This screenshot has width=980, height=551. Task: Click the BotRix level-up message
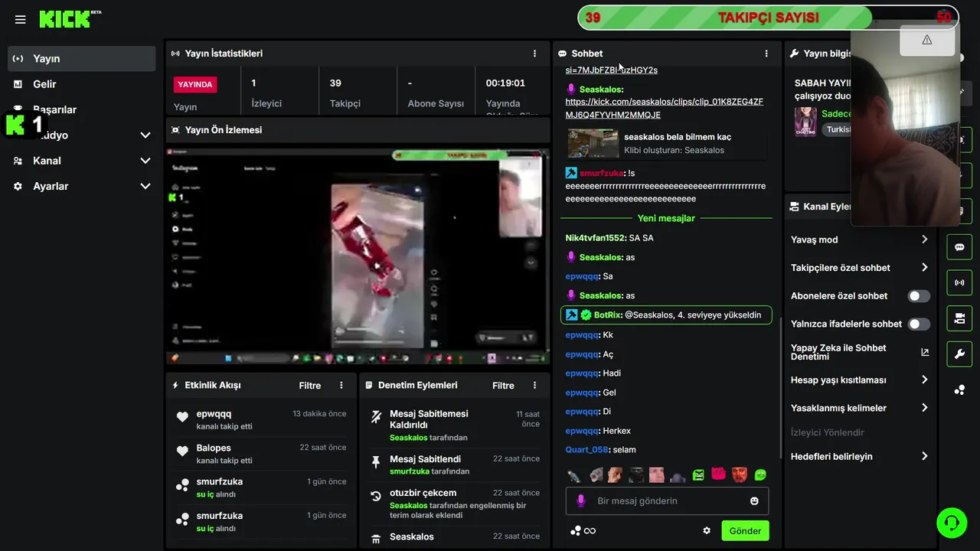coord(666,315)
